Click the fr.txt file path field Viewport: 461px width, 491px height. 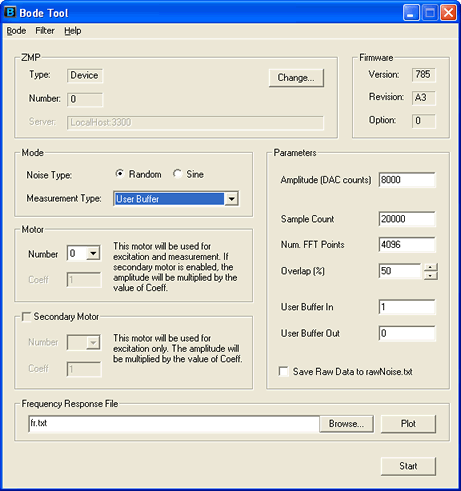174,424
